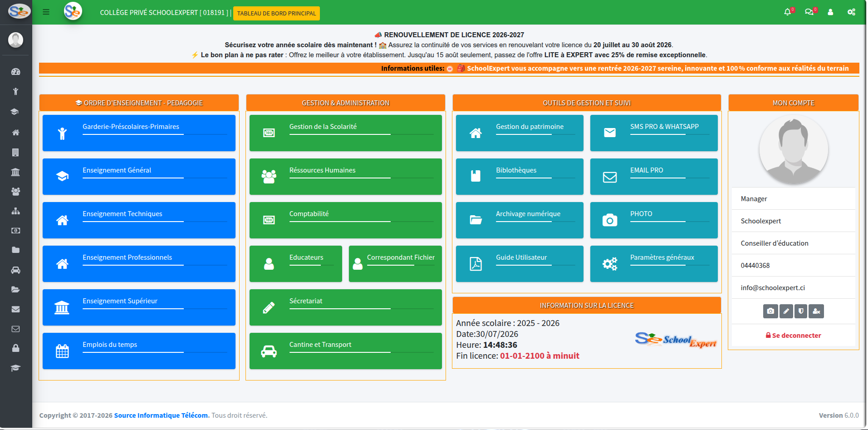Open the car icon in the sidebar
The height and width of the screenshot is (430, 868).
[15, 270]
